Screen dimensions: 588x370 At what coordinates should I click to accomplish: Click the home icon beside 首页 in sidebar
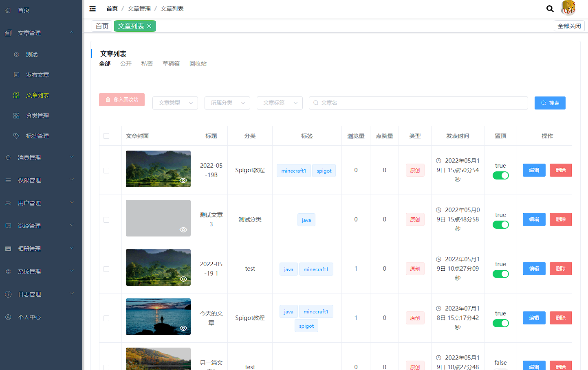point(8,10)
